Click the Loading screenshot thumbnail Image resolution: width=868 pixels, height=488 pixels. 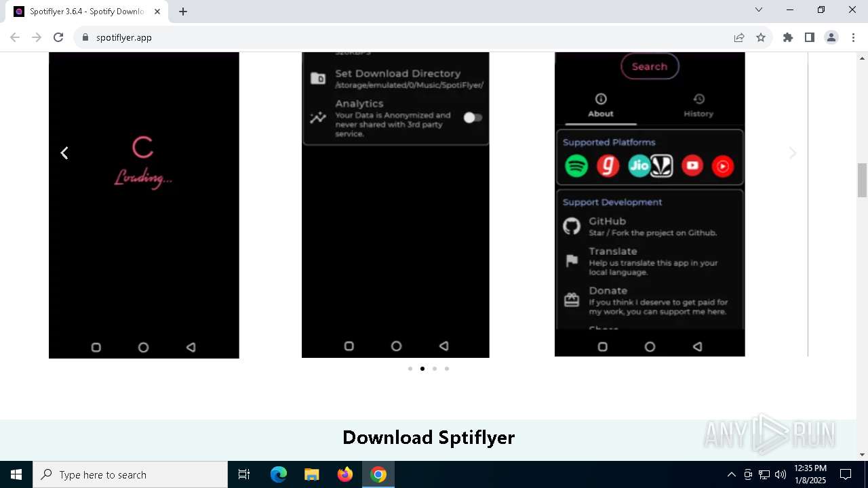144,205
